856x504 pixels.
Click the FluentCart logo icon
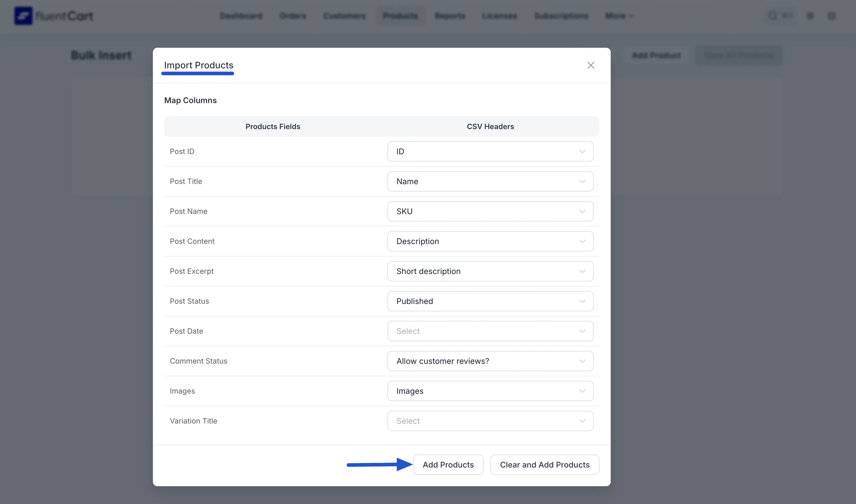pyautogui.click(x=23, y=16)
